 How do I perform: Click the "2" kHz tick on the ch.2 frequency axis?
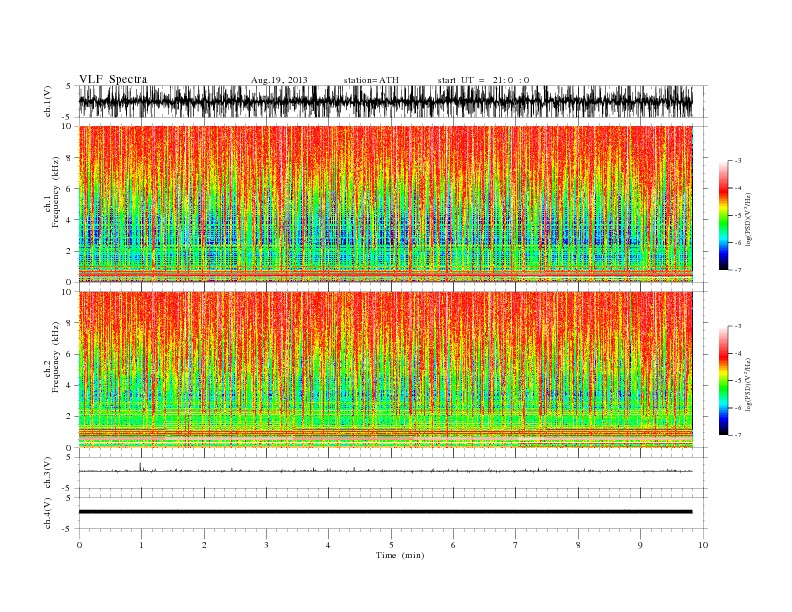[x=69, y=417]
